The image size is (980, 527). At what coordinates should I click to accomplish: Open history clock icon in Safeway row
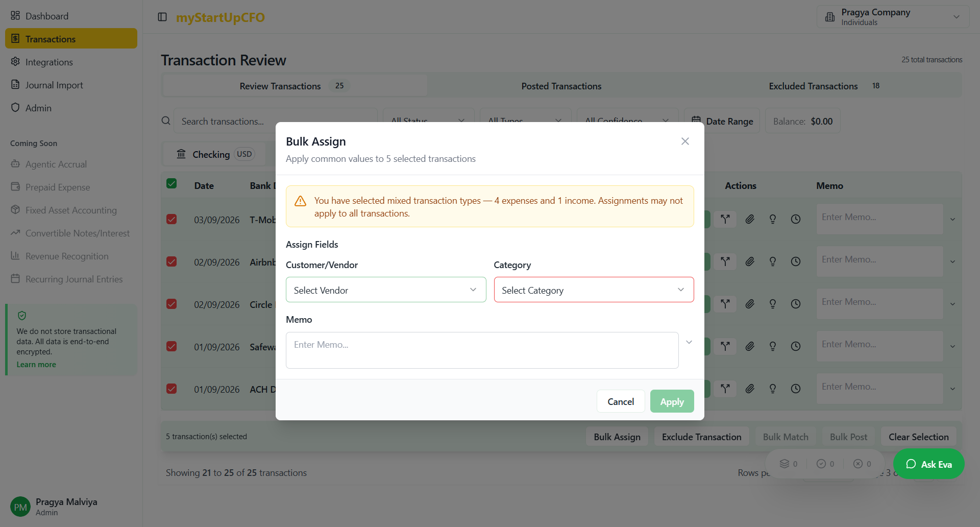[795, 346]
